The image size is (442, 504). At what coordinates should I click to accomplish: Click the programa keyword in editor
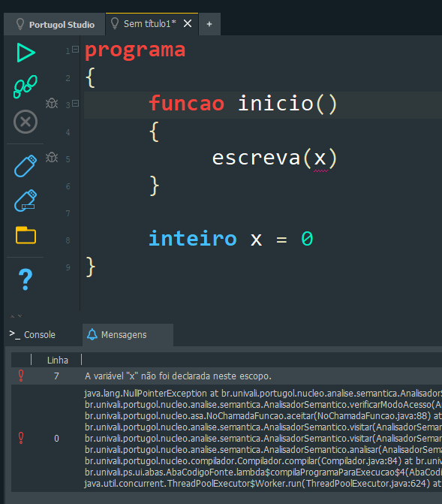pyautogui.click(x=135, y=50)
